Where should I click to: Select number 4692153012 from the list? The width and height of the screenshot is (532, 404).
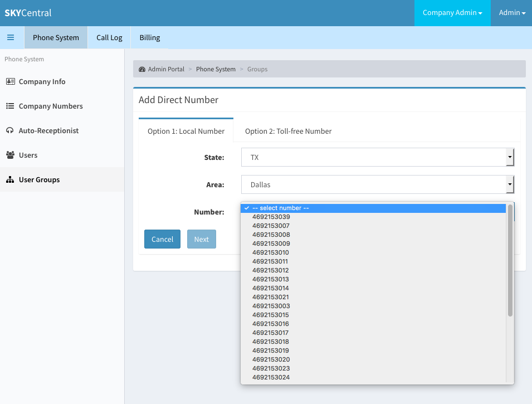pos(373,270)
